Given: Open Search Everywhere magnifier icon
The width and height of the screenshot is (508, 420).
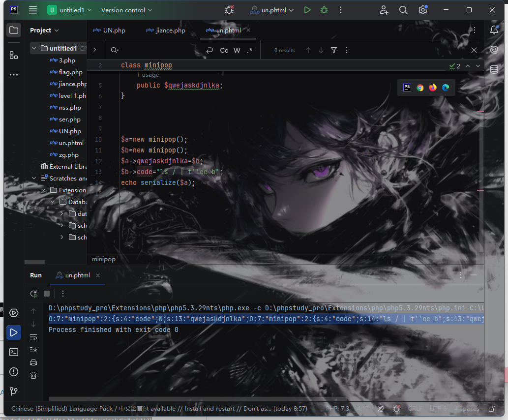Looking at the screenshot, I should tap(403, 10).
